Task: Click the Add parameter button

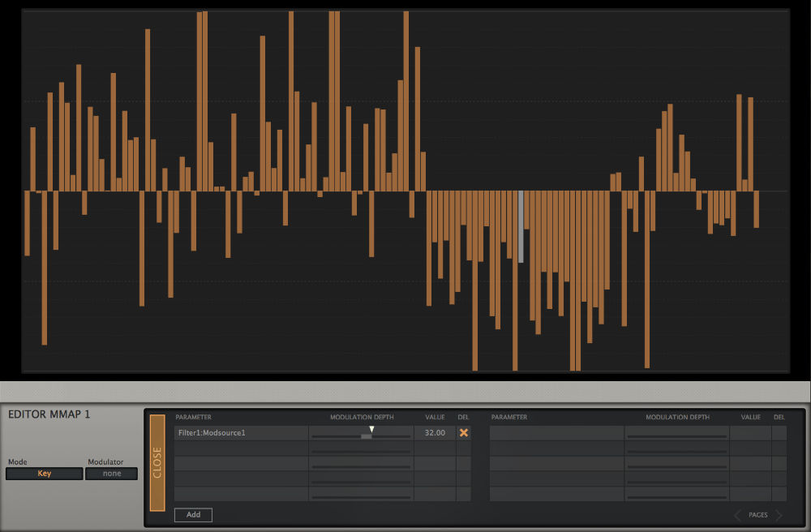Action: pos(193,515)
